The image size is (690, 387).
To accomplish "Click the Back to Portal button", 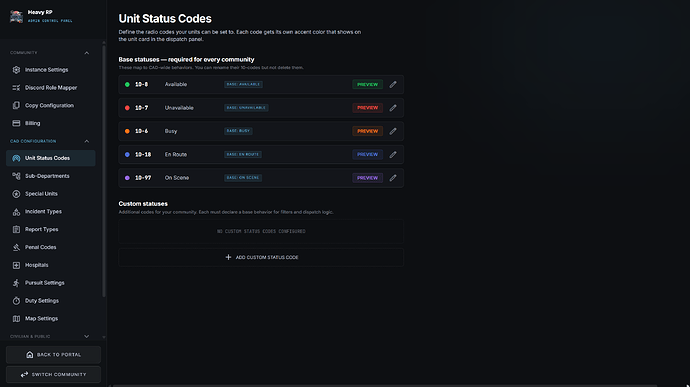I will click(x=53, y=355).
